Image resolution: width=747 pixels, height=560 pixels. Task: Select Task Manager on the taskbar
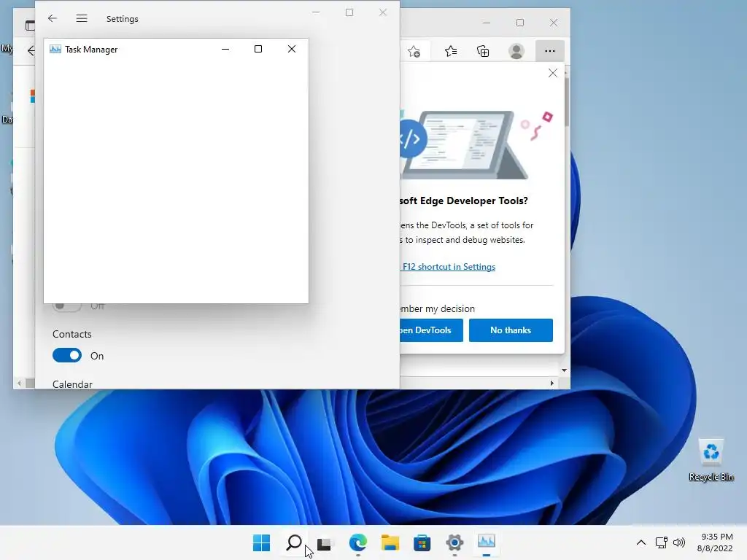pos(487,542)
